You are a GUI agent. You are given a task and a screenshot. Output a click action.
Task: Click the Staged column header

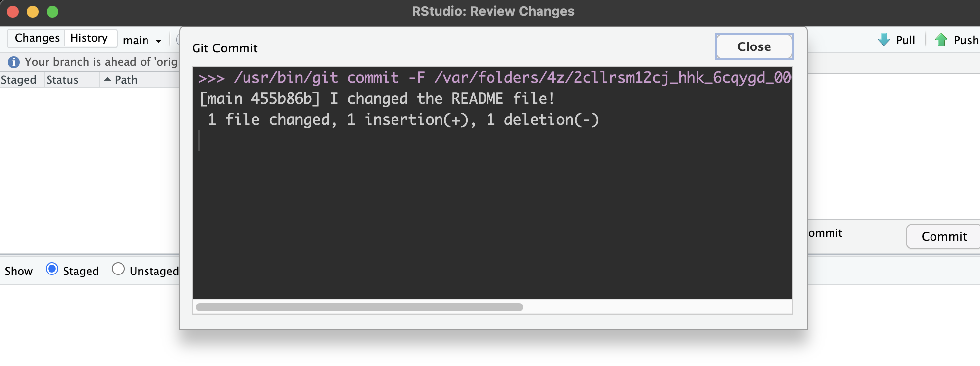(x=19, y=80)
